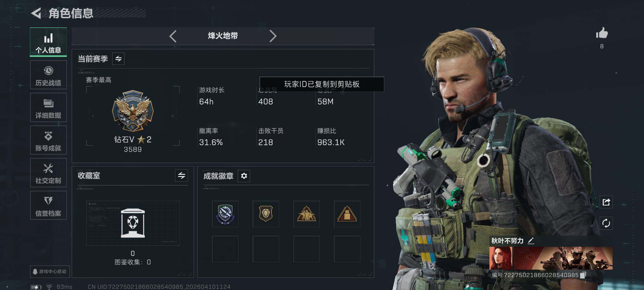
Task: Switch to the previous mode with the left chevron
Action: click(x=173, y=36)
